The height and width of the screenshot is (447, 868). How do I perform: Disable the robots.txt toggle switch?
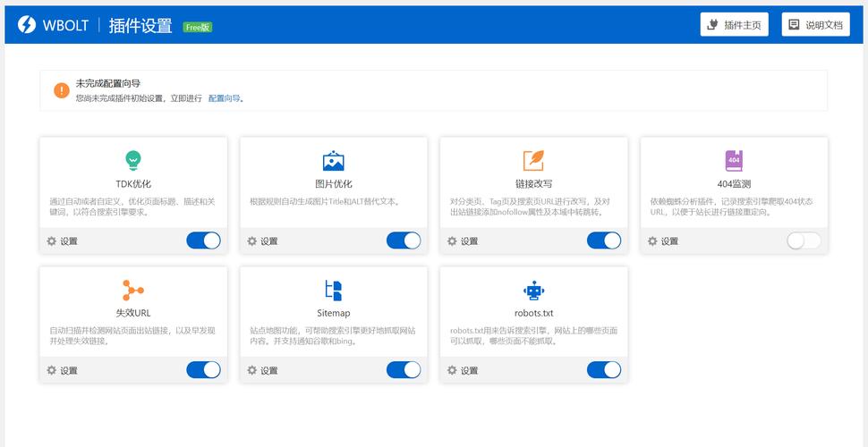(x=603, y=370)
